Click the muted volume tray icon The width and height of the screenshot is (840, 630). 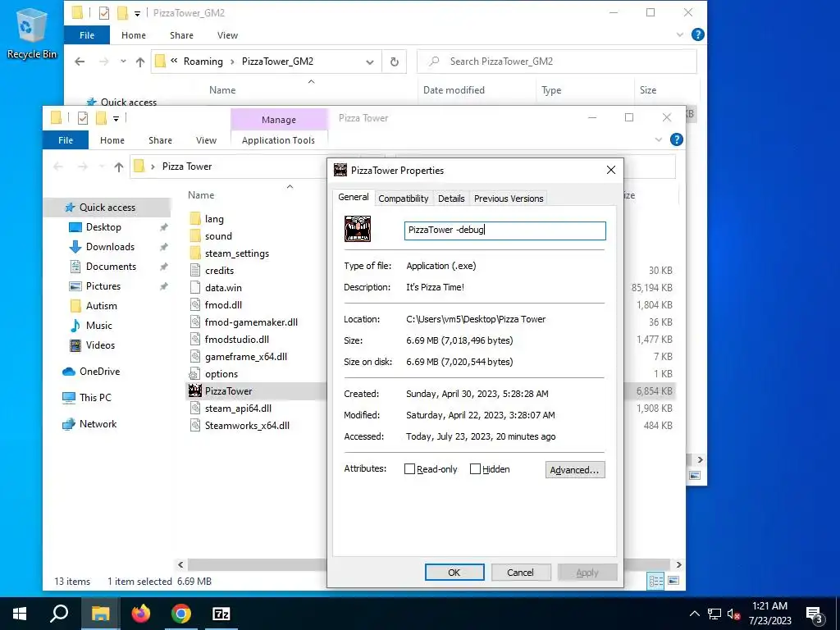click(x=733, y=614)
